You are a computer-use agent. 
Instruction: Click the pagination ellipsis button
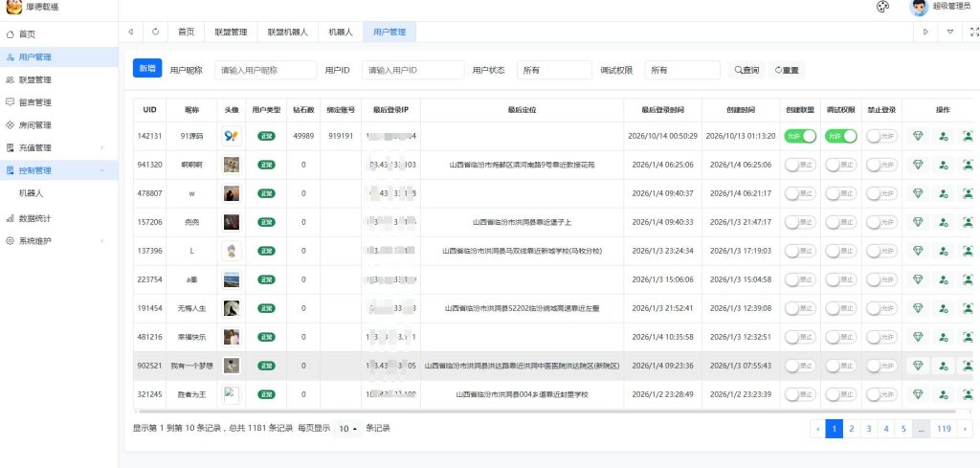[x=922, y=429]
